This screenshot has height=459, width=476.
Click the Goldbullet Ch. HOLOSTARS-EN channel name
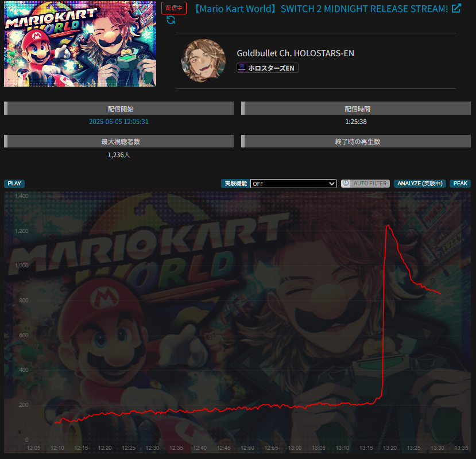click(295, 53)
